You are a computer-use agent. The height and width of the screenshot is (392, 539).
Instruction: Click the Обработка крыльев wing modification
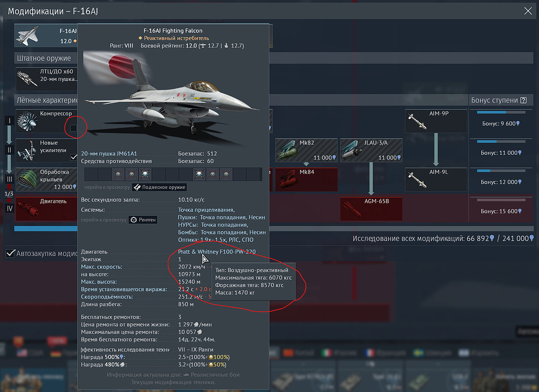point(27,180)
